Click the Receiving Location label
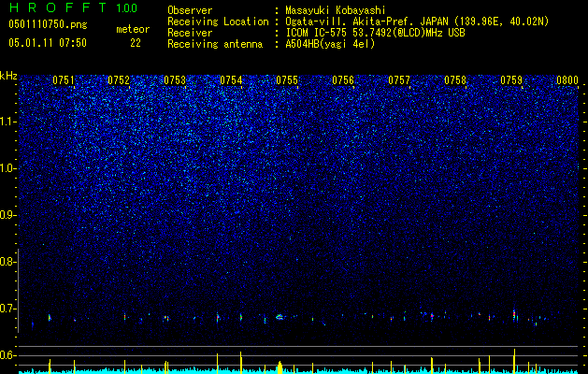 point(218,22)
